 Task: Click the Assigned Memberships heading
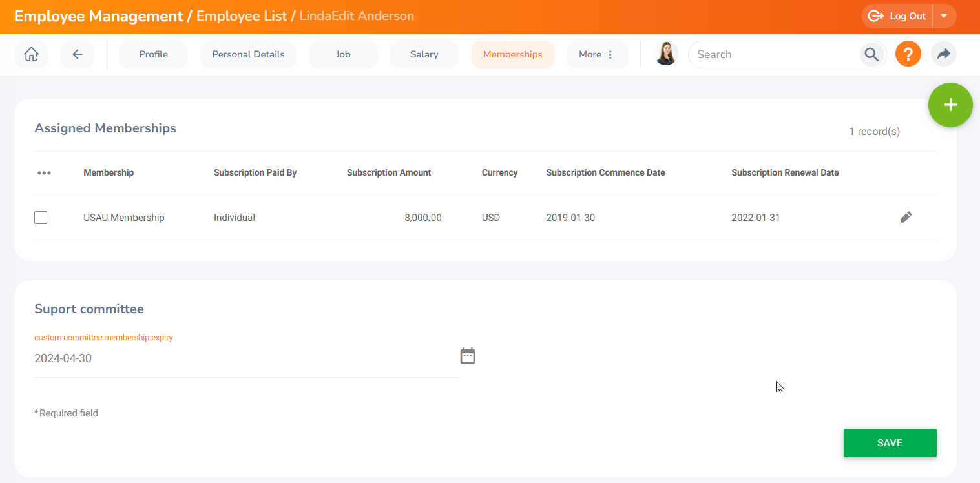point(105,128)
